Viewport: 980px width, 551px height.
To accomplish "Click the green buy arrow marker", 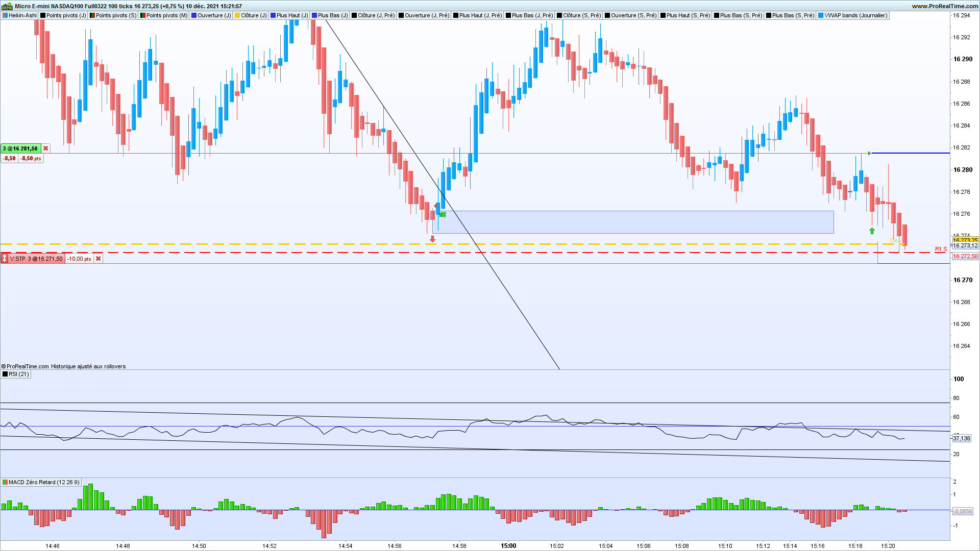I will pyautogui.click(x=872, y=231).
